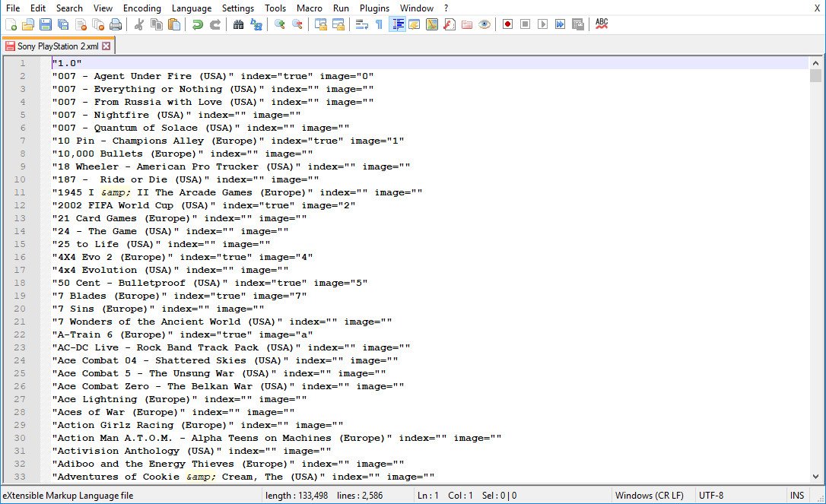The height and width of the screenshot is (504, 826).
Task: Click the Save All icon
Action: point(63,24)
